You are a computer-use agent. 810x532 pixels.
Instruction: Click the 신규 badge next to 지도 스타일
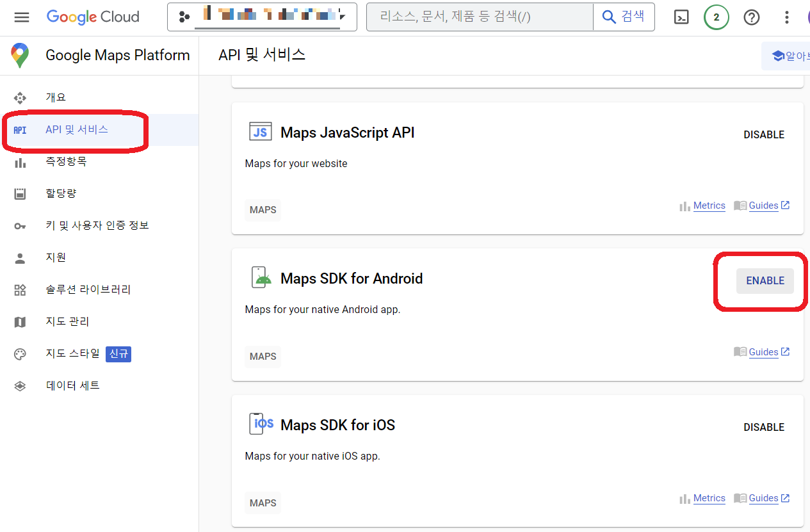tap(118, 353)
